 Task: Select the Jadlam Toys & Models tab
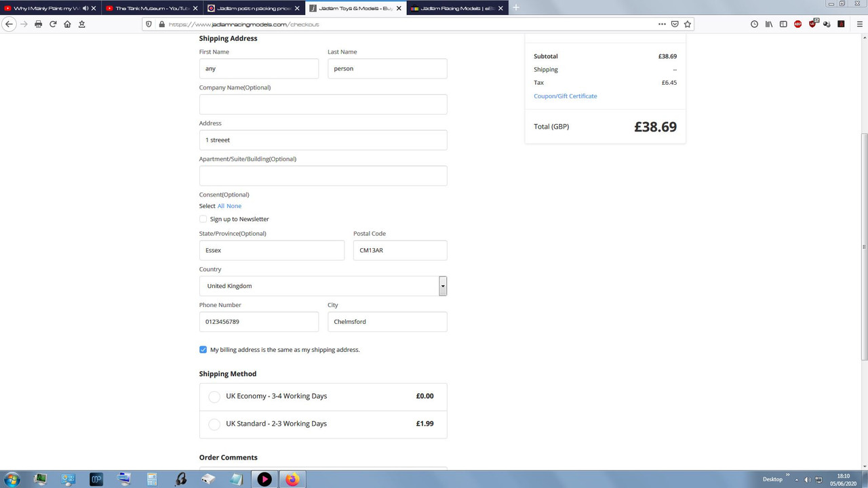355,8
